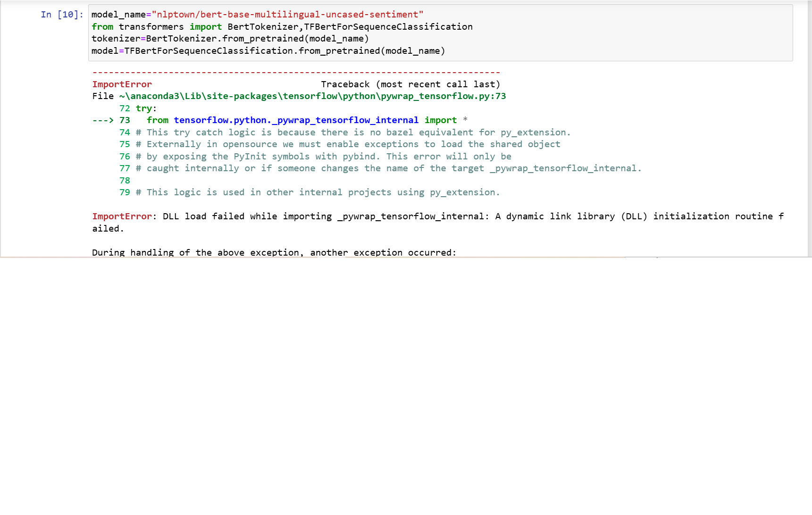Click the comment on traceback line 77
Image resolution: width=812 pixels, height=515 pixels.
tap(388, 168)
